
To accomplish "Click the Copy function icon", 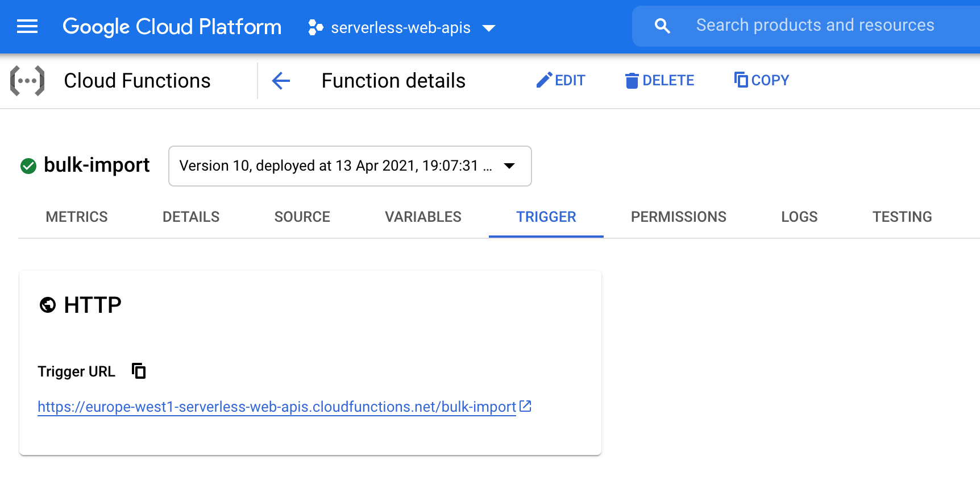I will coord(741,80).
